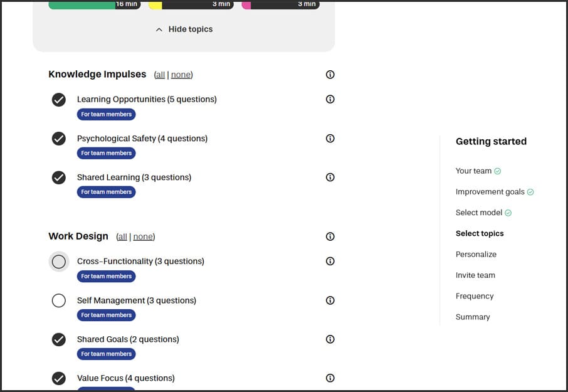Select the Self Management checkbox
The height and width of the screenshot is (392, 568).
59,301
